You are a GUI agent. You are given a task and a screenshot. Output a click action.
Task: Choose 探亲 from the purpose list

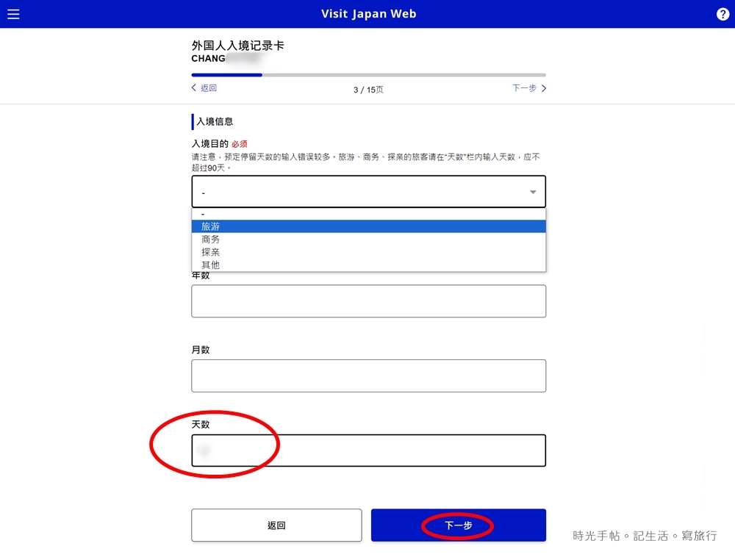368,251
